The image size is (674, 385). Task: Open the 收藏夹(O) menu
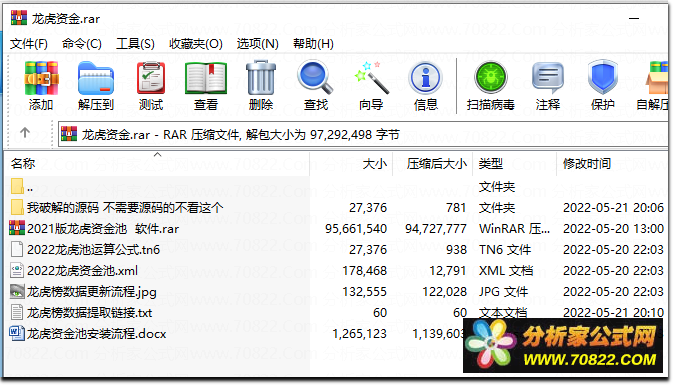point(196,44)
